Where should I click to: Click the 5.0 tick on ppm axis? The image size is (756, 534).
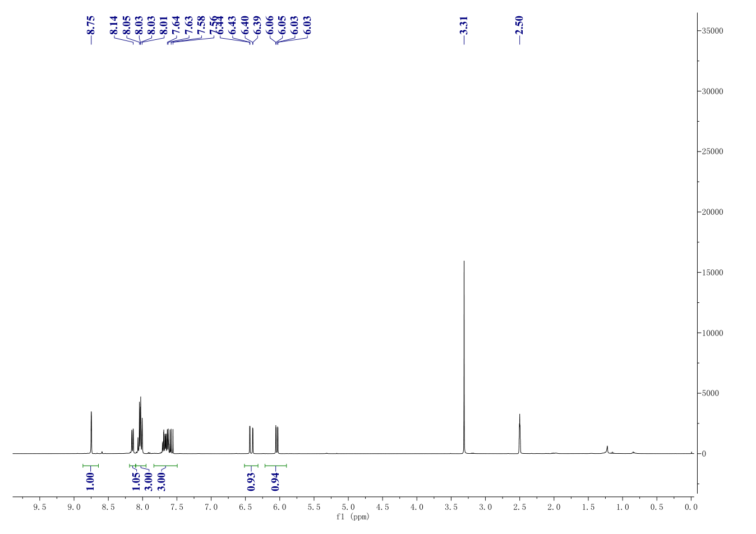[348, 507]
